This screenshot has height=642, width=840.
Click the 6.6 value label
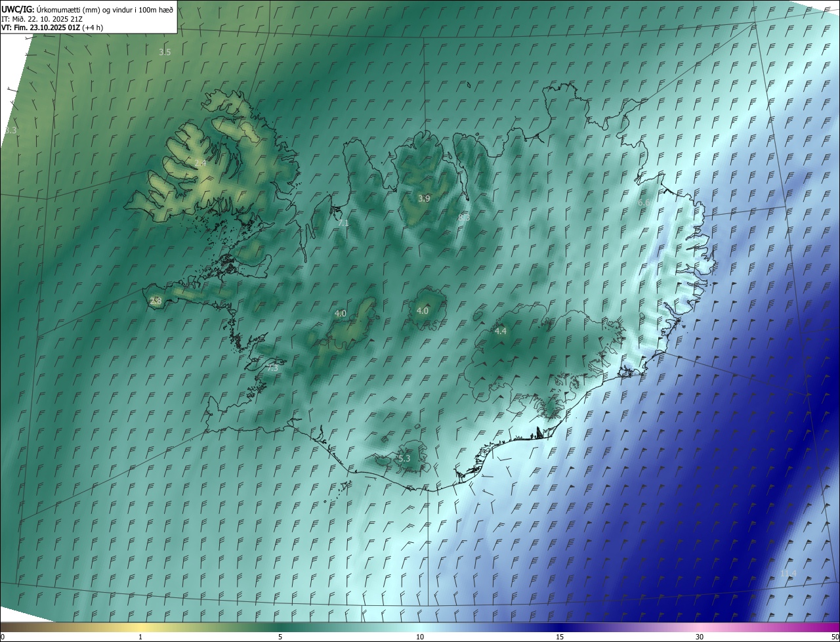tap(644, 203)
